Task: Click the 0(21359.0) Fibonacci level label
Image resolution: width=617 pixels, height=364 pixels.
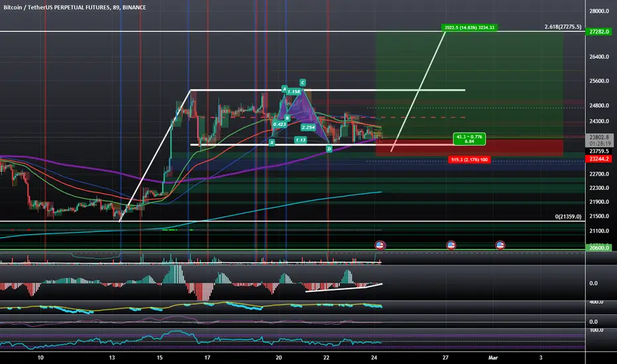Action: [568, 216]
